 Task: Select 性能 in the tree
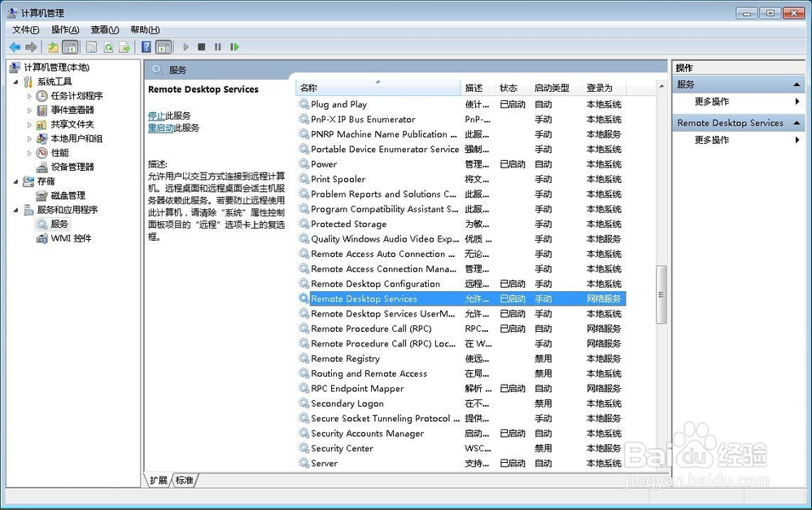tap(59, 153)
